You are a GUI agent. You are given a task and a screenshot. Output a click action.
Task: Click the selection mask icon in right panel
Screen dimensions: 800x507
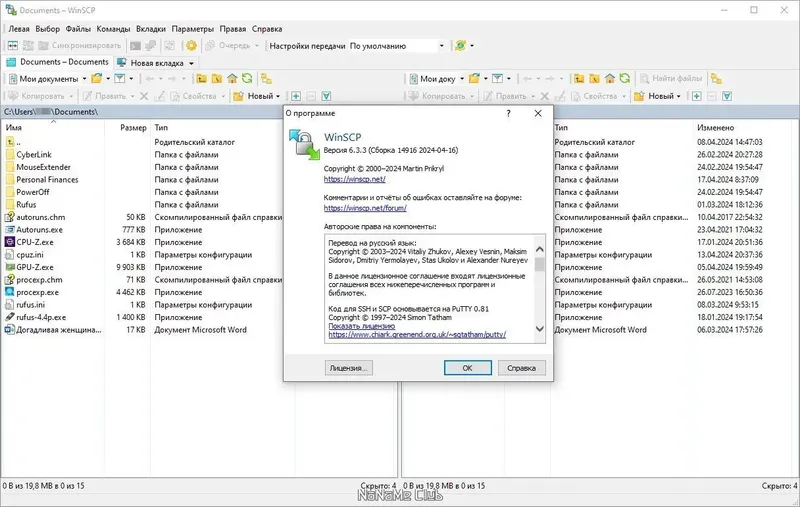tap(727, 96)
